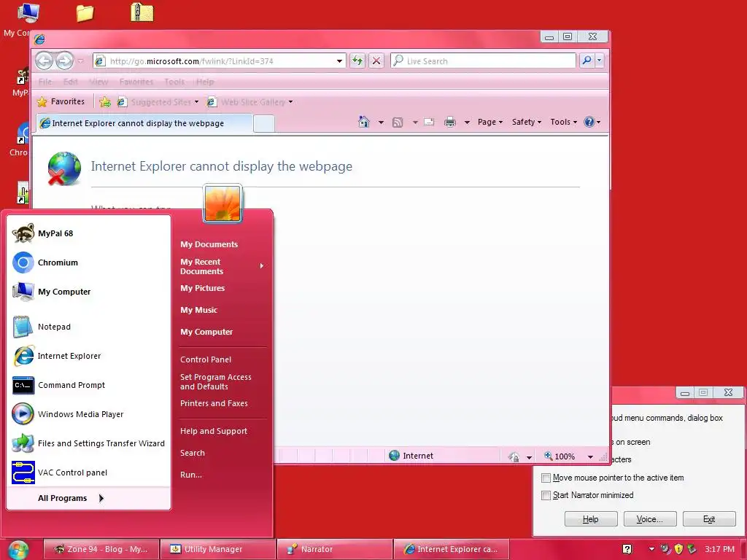Switch to Zone 94 Blog taskbar button
747x560 pixels.
click(x=101, y=549)
